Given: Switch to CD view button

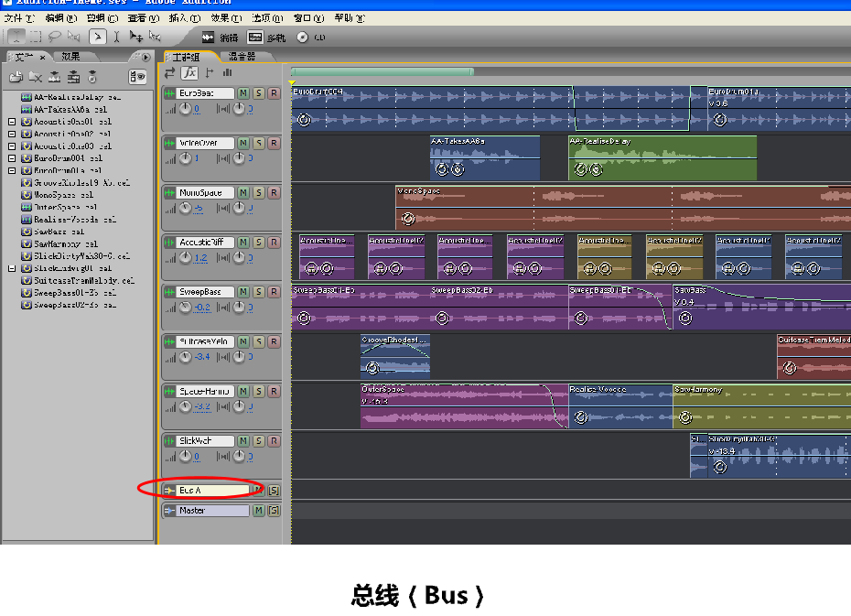Looking at the screenshot, I should pyautogui.click(x=311, y=38).
